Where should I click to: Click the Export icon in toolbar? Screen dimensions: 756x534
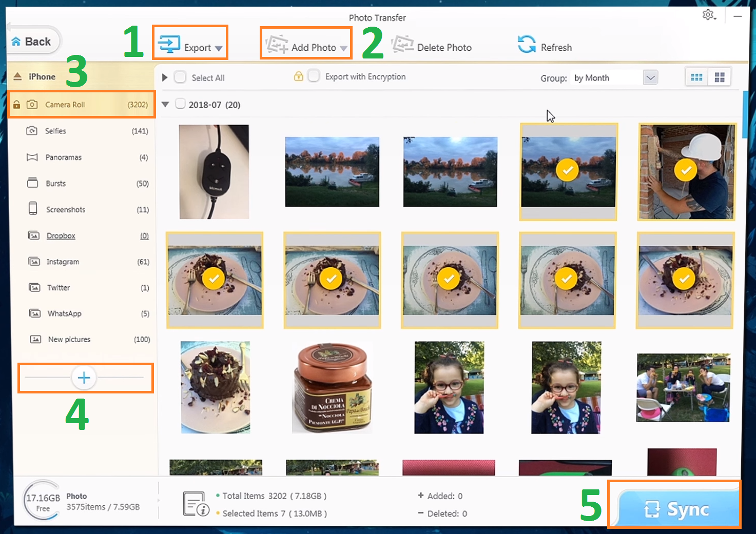(169, 44)
